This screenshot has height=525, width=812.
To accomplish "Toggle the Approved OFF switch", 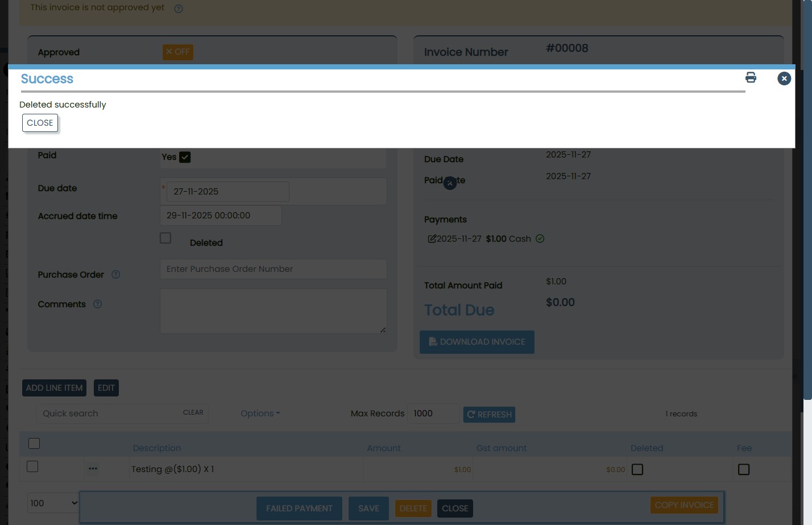I will [x=178, y=52].
